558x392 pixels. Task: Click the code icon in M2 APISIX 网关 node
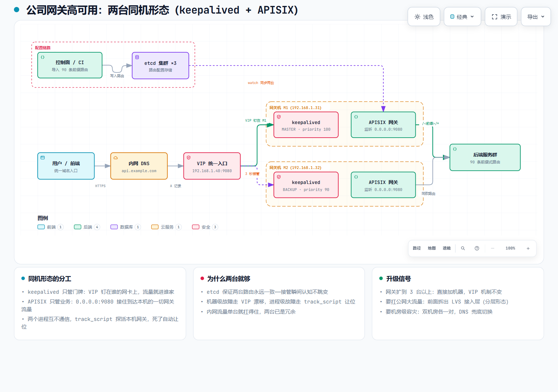pyautogui.click(x=356, y=177)
